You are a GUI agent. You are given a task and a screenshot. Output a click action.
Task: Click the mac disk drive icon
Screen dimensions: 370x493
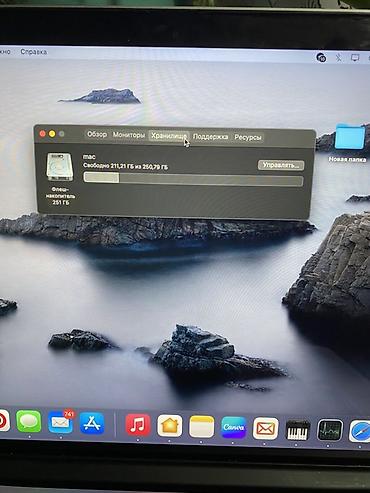coord(60,167)
